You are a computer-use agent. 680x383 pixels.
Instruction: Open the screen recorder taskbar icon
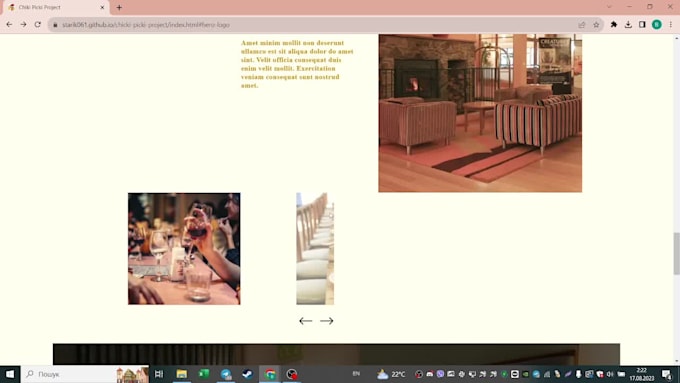pyautogui.click(x=292, y=374)
